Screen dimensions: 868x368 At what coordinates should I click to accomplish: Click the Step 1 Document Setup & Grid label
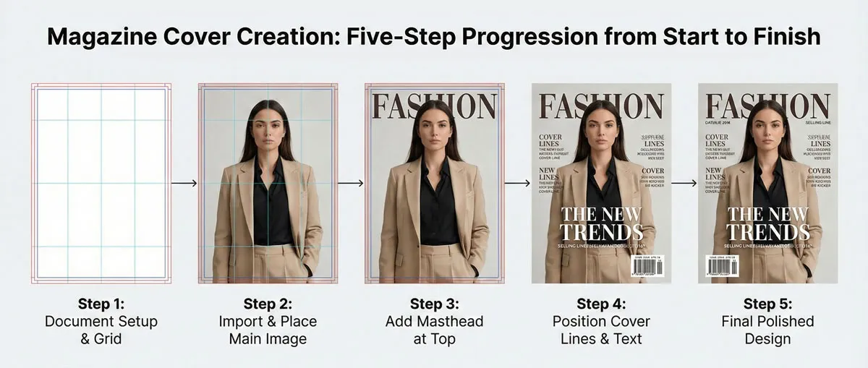tap(101, 320)
